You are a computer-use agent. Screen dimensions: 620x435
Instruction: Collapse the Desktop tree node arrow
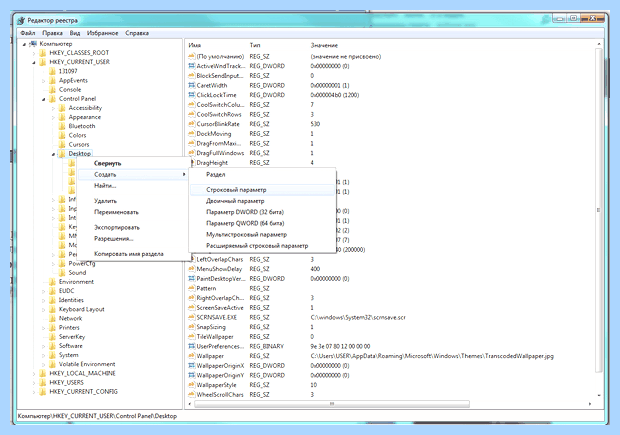(53, 154)
